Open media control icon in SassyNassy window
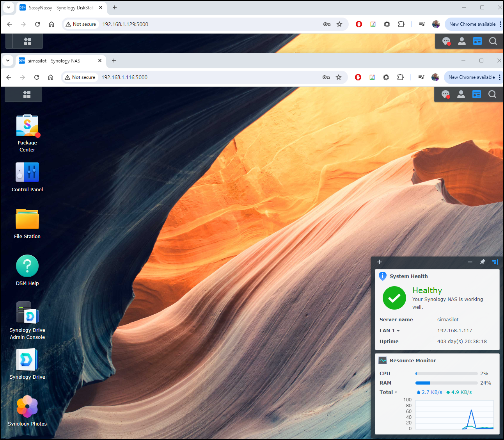This screenshot has height=440, width=504. tap(422, 24)
